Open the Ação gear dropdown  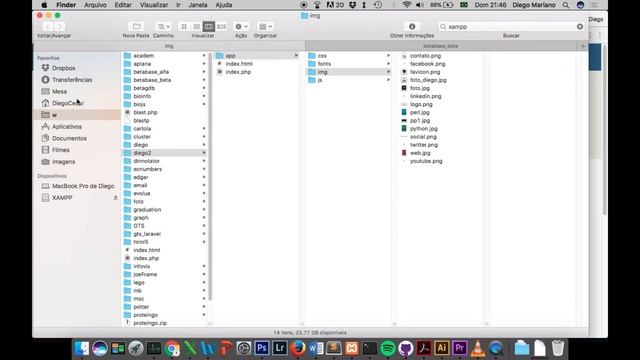pyautogui.click(x=241, y=27)
